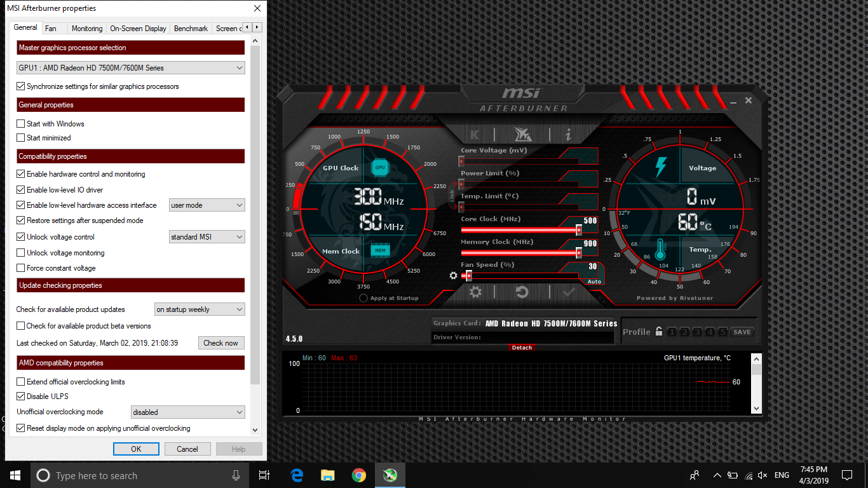The width and height of the screenshot is (868, 488).
Task: Select profile slot 5
Action: 723,332
